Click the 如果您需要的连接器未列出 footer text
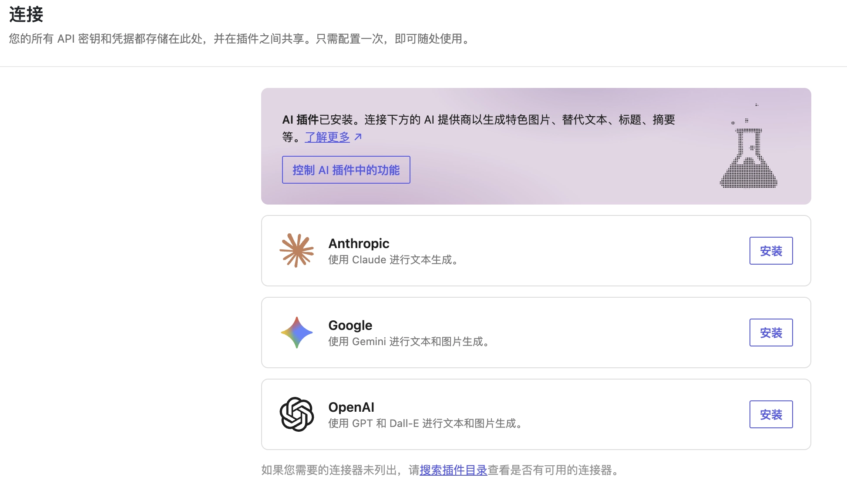The image size is (847, 504). click(440, 470)
